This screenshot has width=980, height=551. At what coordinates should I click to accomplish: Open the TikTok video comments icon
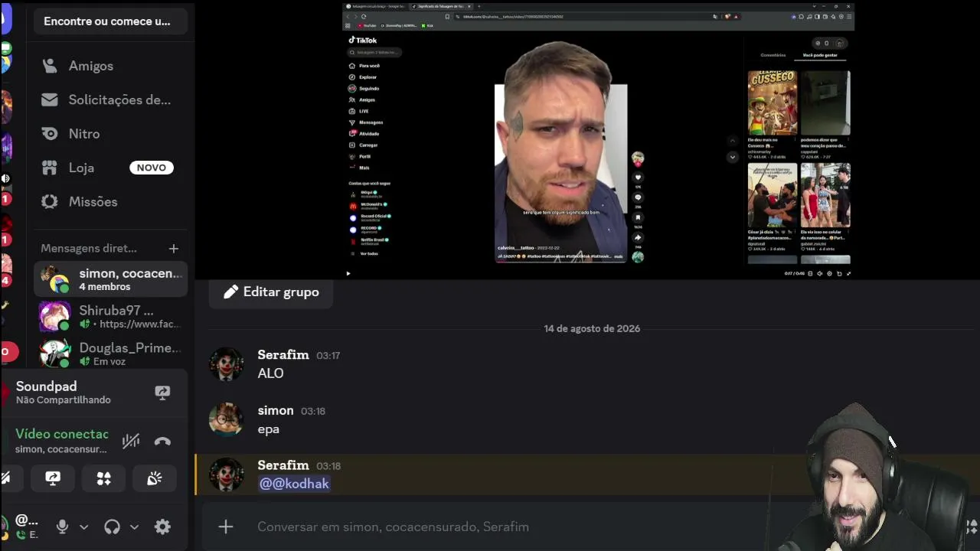[638, 197]
